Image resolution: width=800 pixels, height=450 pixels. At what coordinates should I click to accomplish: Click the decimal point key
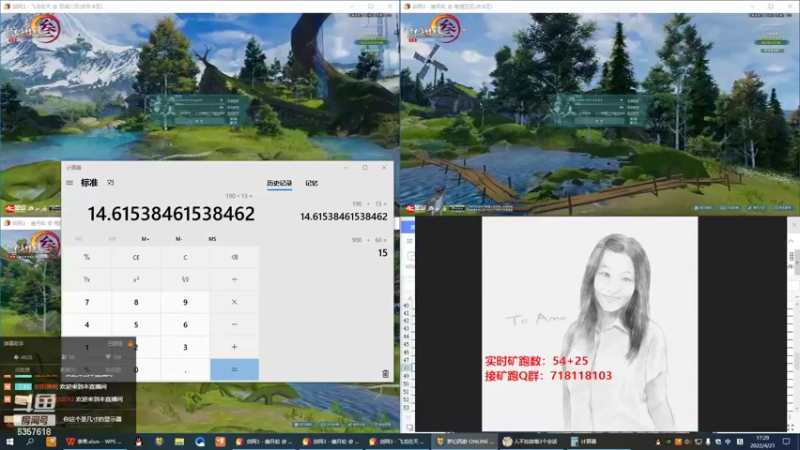tap(185, 369)
